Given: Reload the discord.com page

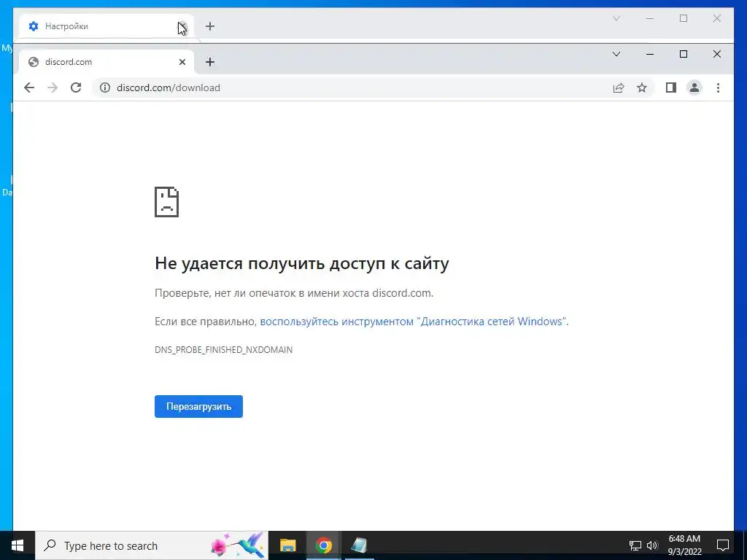Looking at the screenshot, I should click(76, 87).
